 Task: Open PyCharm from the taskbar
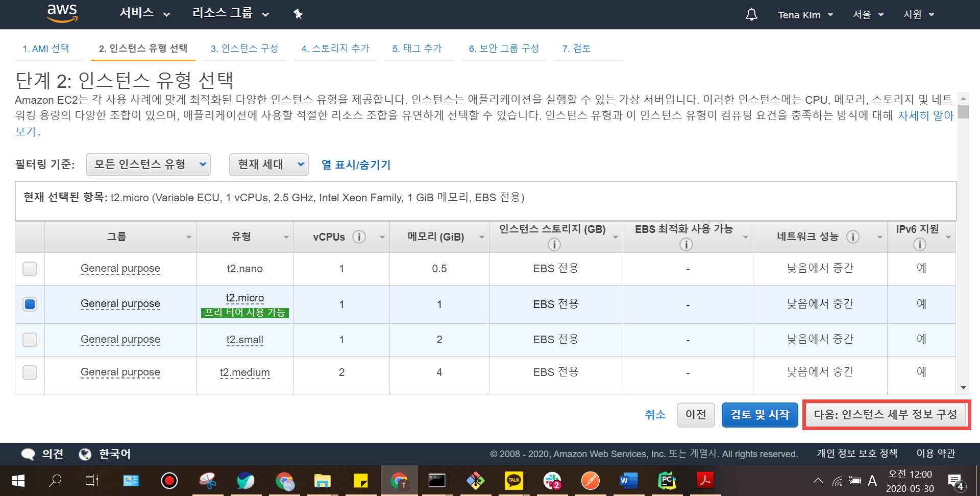tap(667, 481)
